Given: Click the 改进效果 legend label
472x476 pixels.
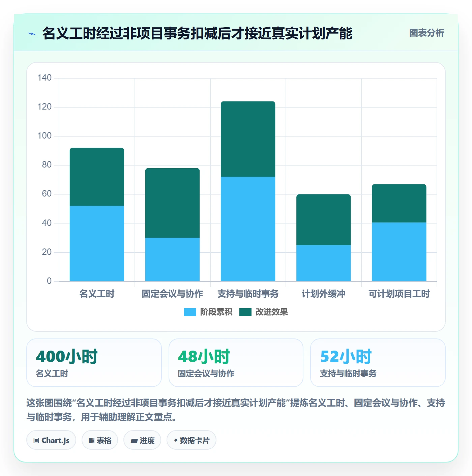Looking at the screenshot, I should click(271, 312).
